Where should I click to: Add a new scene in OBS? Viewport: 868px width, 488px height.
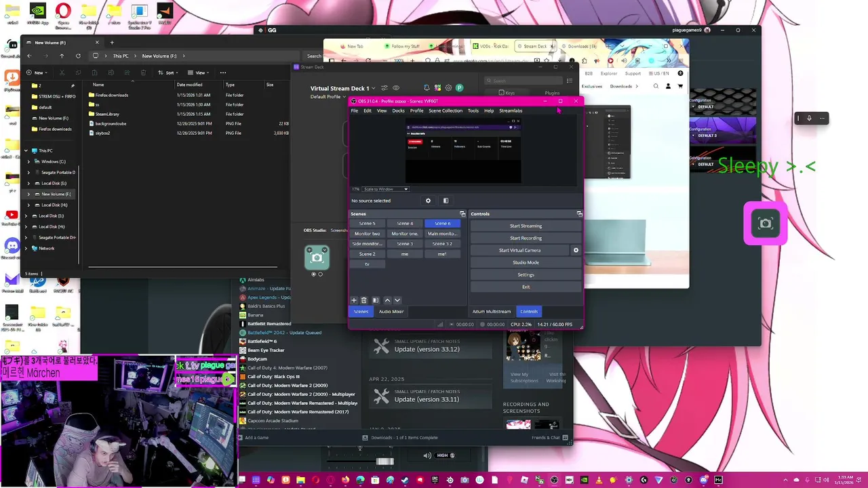click(x=353, y=300)
